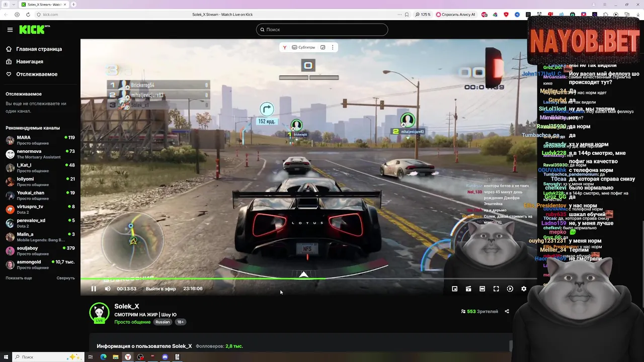Click souljaboy channel avatar
Image resolution: width=644 pixels, height=362 pixels.
tap(10, 251)
